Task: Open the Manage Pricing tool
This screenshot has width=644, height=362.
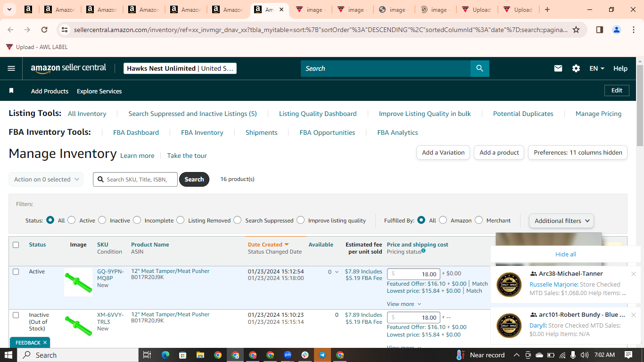Action: [599, 114]
